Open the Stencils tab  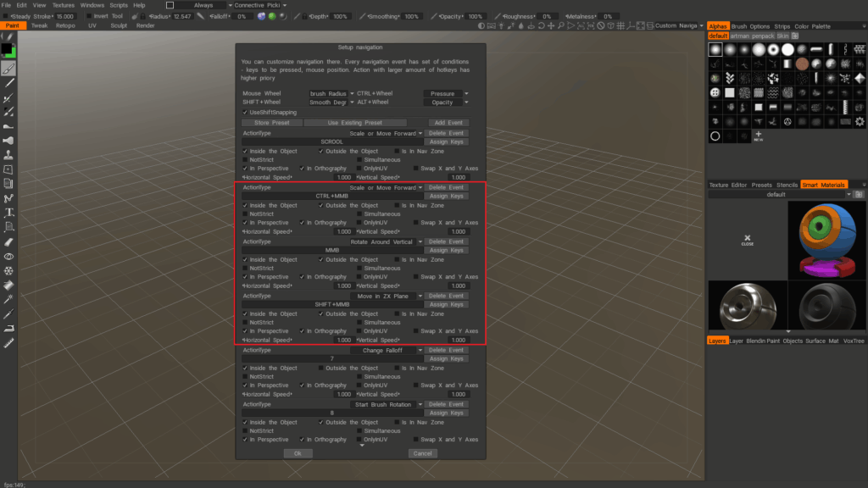[x=787, y=185]
